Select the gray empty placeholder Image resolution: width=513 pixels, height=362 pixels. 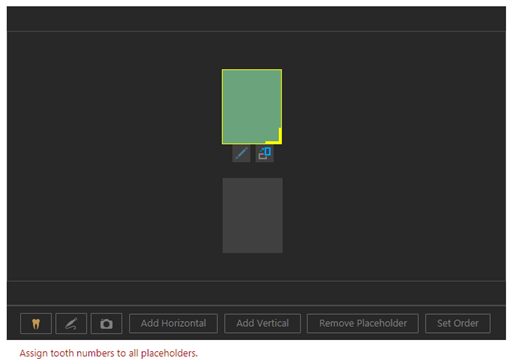point(253,215)
